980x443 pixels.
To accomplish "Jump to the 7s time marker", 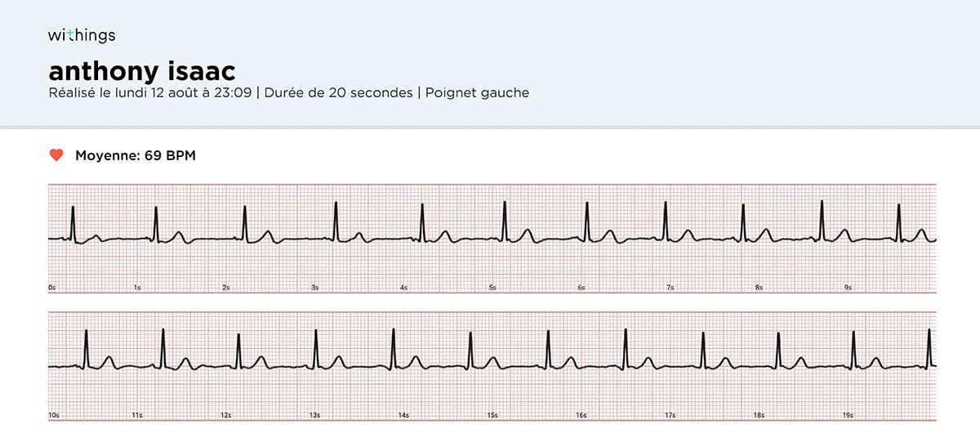I will (670, 288).
